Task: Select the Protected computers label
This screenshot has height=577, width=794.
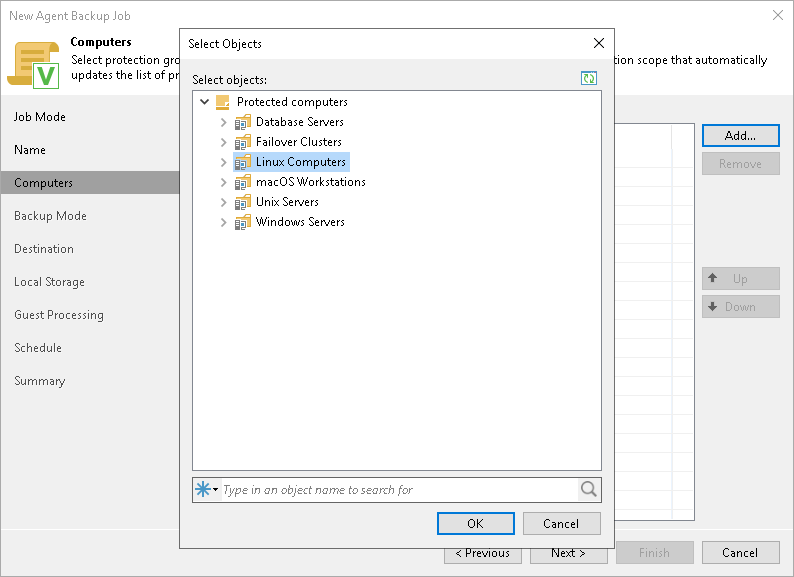Action: point(292,102)
